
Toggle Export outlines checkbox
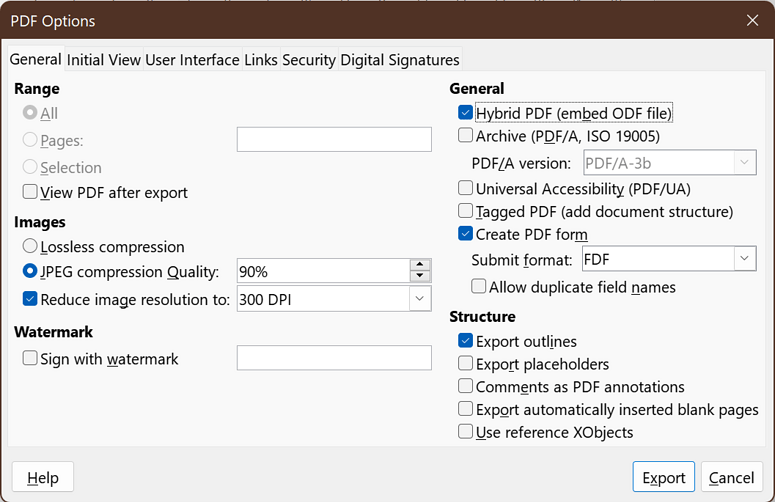466,341
